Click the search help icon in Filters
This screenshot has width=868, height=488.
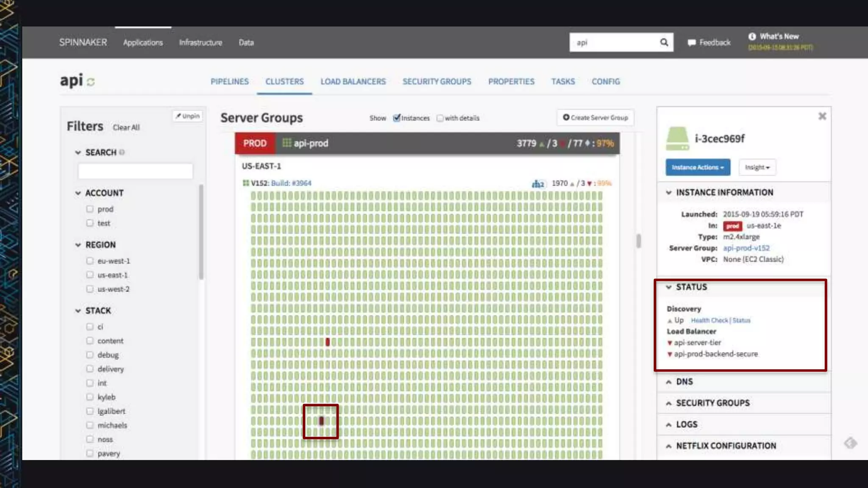click(122, 152)
